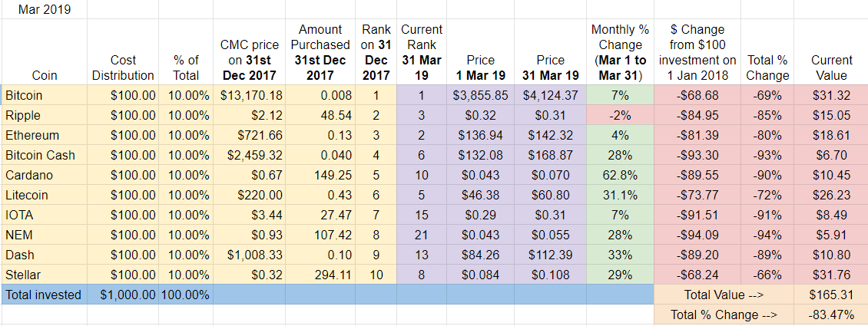Click Bitcoin Cash's $2,459.32 CMC price
Image resolution: width=868 pixels, height=326 pixels.
(249, 155)
